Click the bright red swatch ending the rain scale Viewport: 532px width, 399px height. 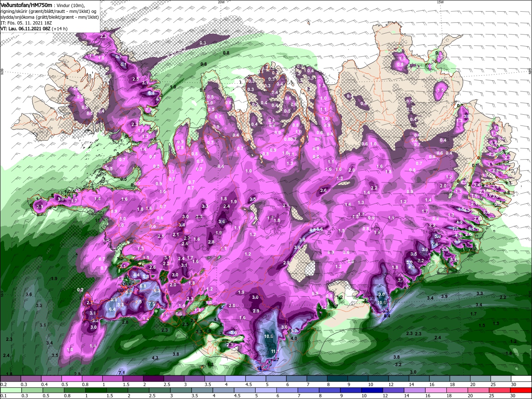(x=522, y=390)
